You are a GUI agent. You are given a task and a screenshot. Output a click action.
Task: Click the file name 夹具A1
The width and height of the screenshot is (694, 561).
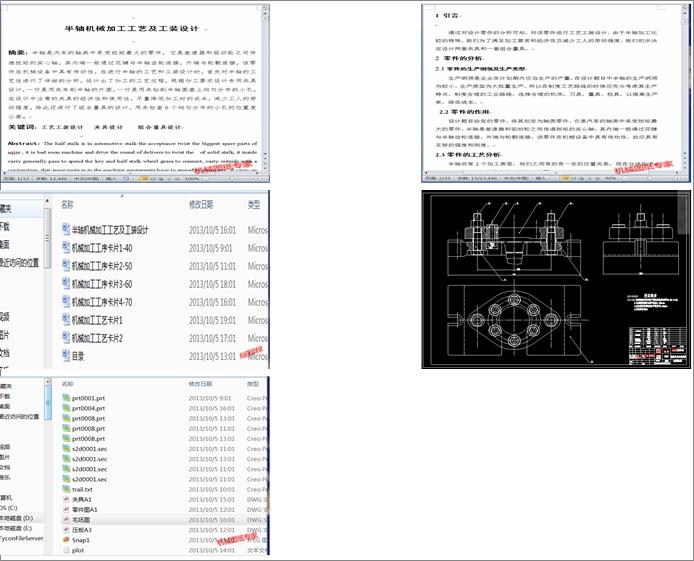tap(82, 500)
